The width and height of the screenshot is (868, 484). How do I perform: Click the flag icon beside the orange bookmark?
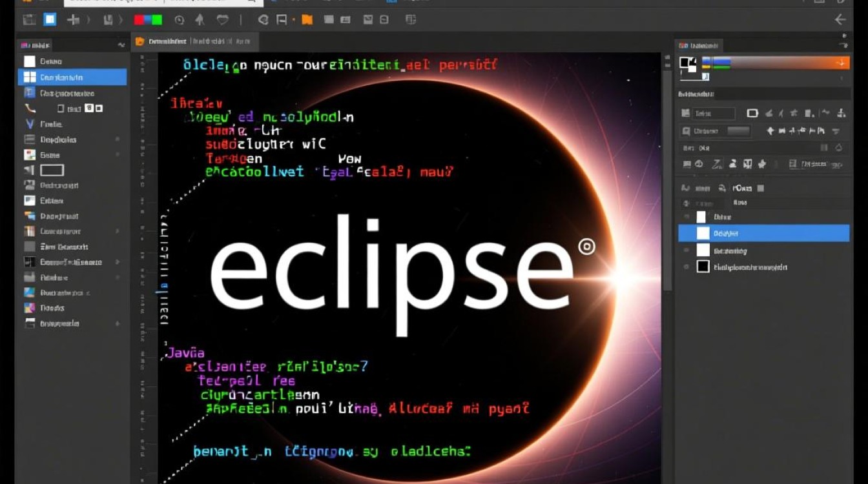coord(282,19)
